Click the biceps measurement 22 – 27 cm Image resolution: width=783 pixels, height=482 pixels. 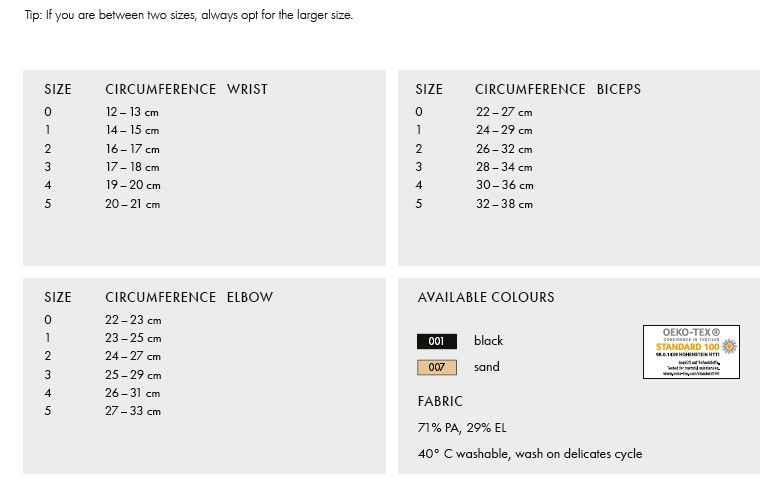pyautogui.click(x=504, y=112)
